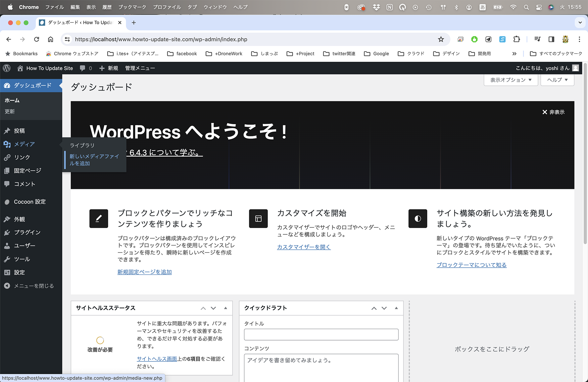Bookmark this page with the star icon

pos(441,39)
